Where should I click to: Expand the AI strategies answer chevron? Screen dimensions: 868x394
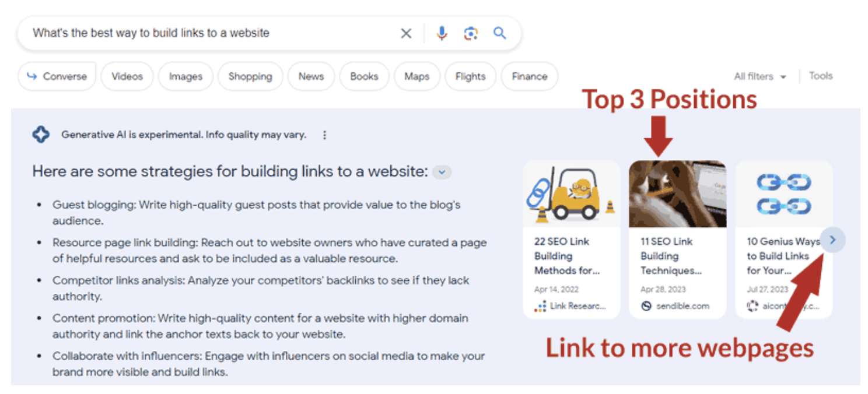point(442,172)
